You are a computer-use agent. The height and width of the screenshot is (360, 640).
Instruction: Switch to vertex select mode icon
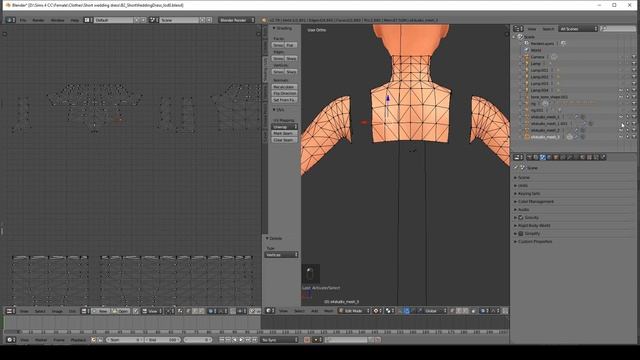pos(453,311)
